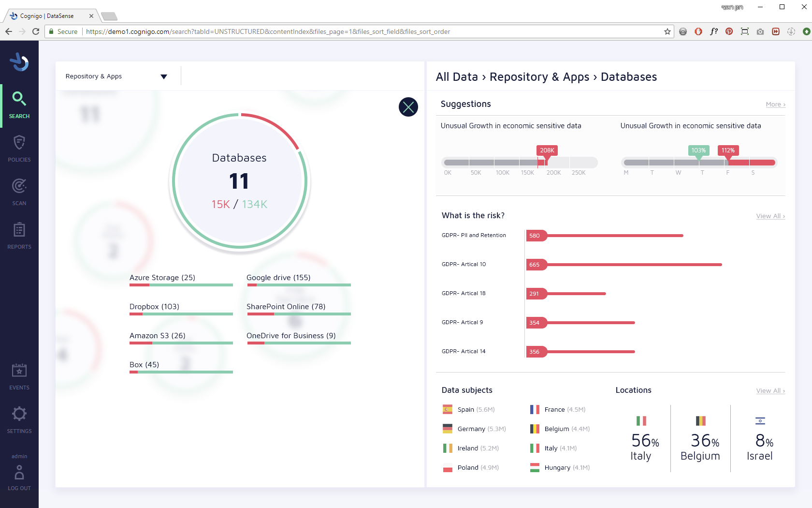Bookmark this page with star icon

click(667, 31)
